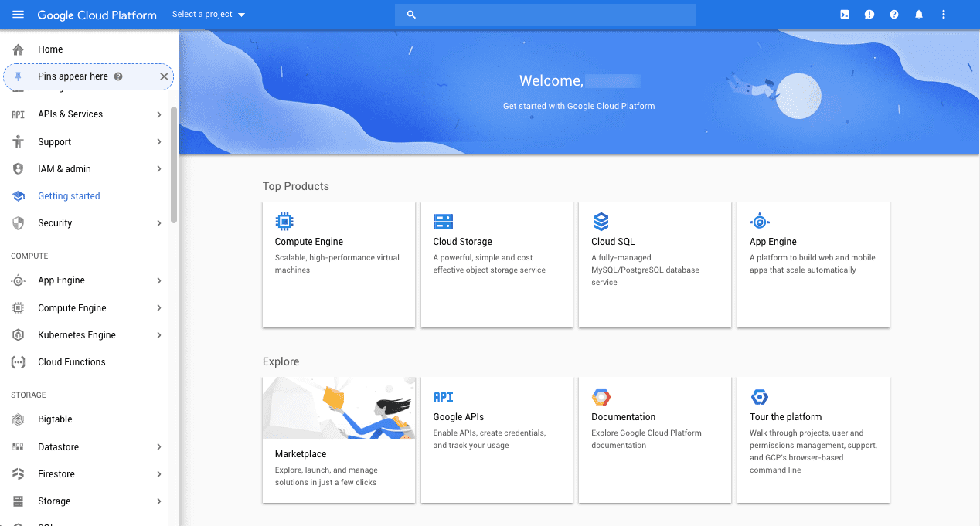Open Compute Engine product card title
This screenshot has width=980, height=526.
(x=309, y=242)
